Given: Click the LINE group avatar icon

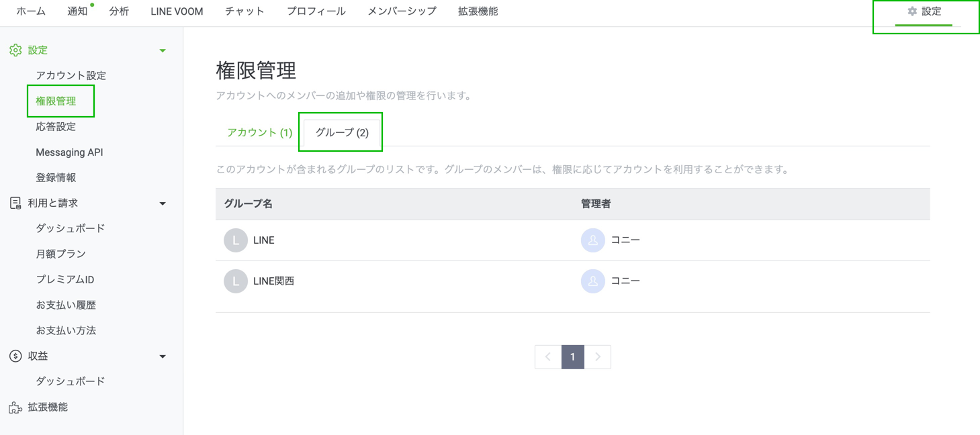Looking at the screenshot, I should tap(236, 240).
